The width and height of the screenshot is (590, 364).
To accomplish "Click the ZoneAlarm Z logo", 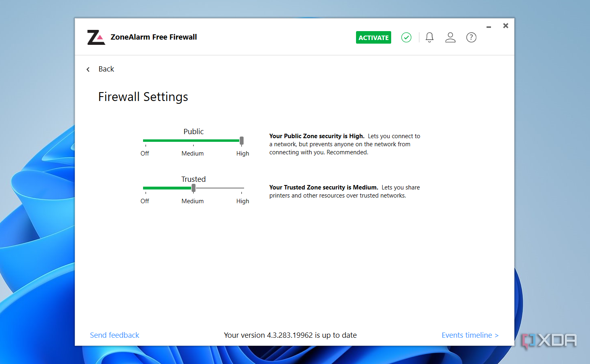I will click(96, 37).
